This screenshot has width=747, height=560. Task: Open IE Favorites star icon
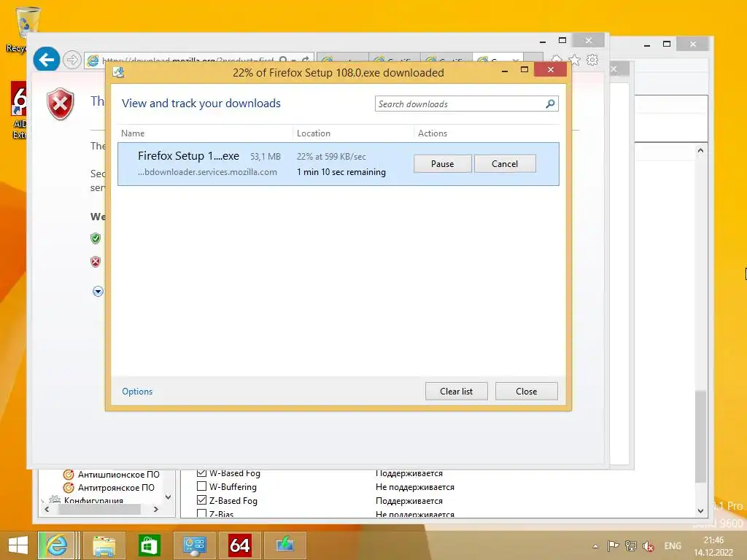tap(575, 60)
